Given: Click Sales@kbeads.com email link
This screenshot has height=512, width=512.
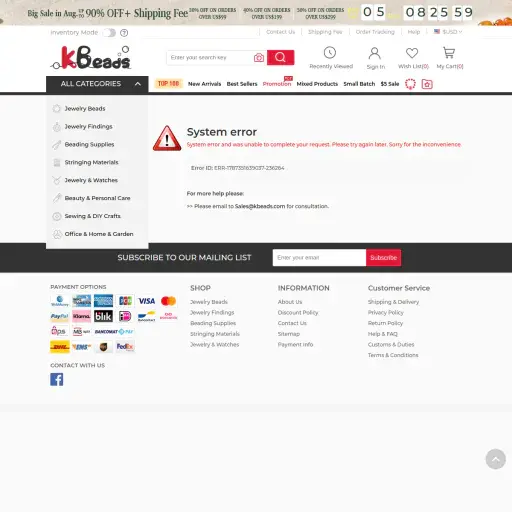Looking at the screenshot, I should pyautogui.click(x=260, y=206).
